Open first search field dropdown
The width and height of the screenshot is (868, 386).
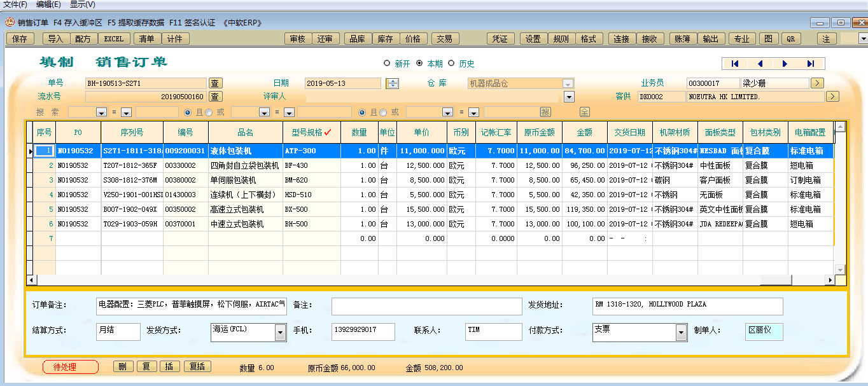pos(101,113)
